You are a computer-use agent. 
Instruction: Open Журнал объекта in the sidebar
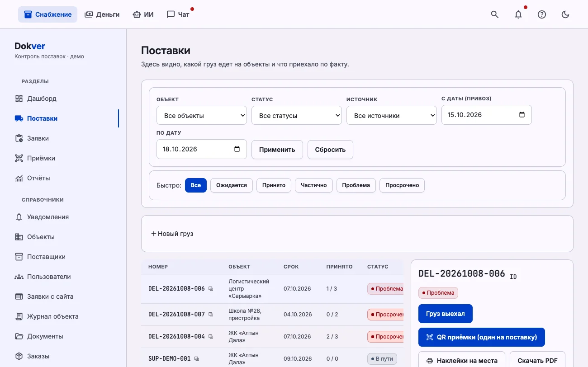point(63,316)
